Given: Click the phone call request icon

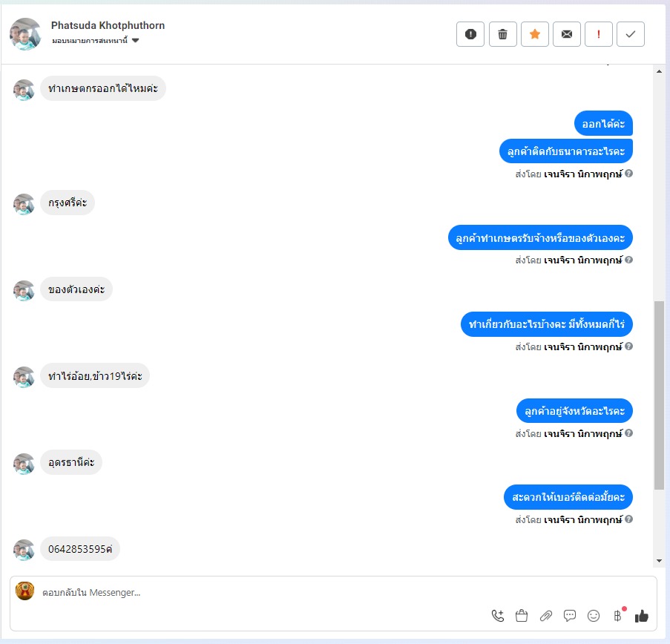Looking at the screenshot, I should (x=498, y=616).
